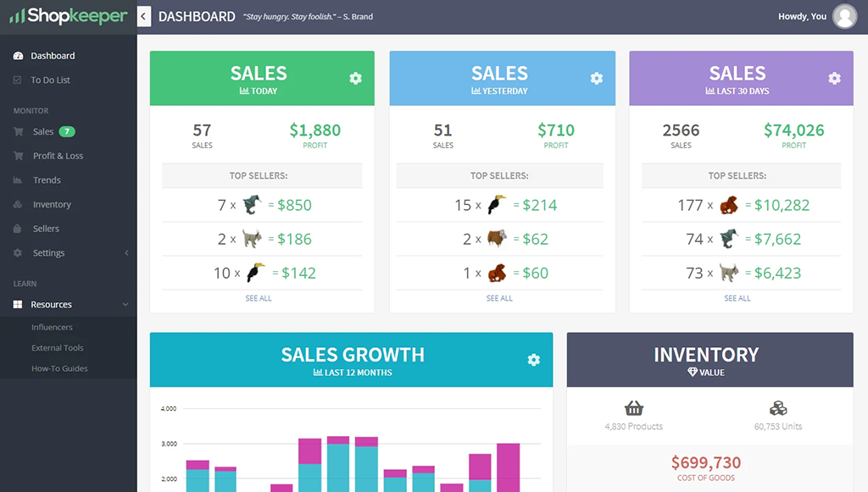Image resolution: width=868 pixels, height=492 pixels.
Task: Click SEE ALL under today's top sellers
Action: [259, 298]
